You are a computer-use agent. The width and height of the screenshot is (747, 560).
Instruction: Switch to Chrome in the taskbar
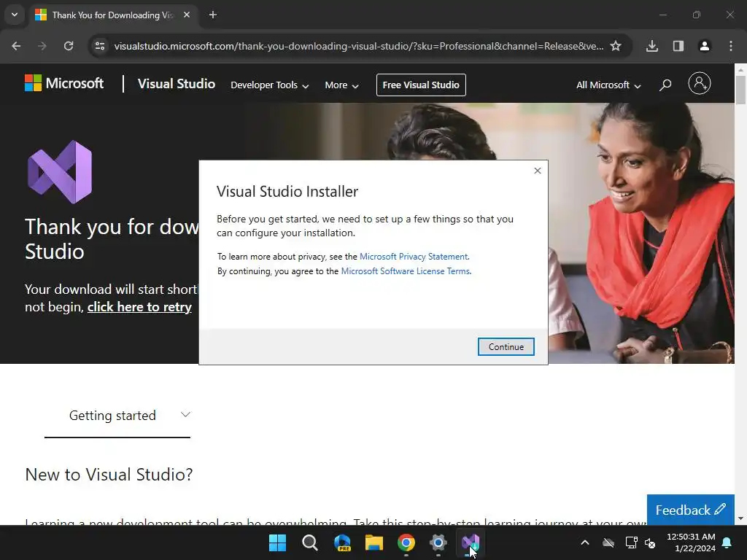pyautogui.click(x=406, y=542)
